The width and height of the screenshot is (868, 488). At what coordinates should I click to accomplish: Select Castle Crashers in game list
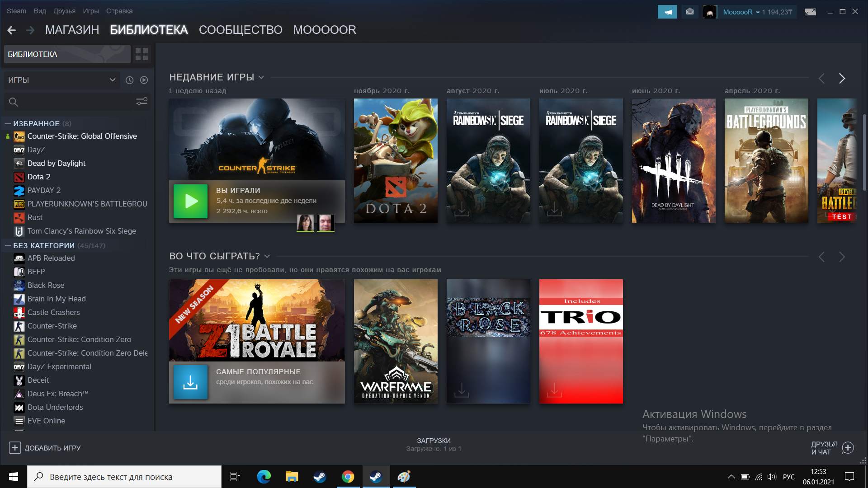click(x=53, y=312)
